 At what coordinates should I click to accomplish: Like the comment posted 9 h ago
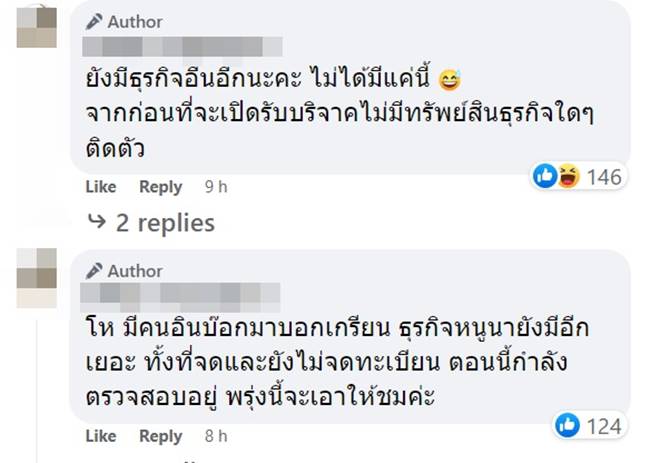(101, 187)
